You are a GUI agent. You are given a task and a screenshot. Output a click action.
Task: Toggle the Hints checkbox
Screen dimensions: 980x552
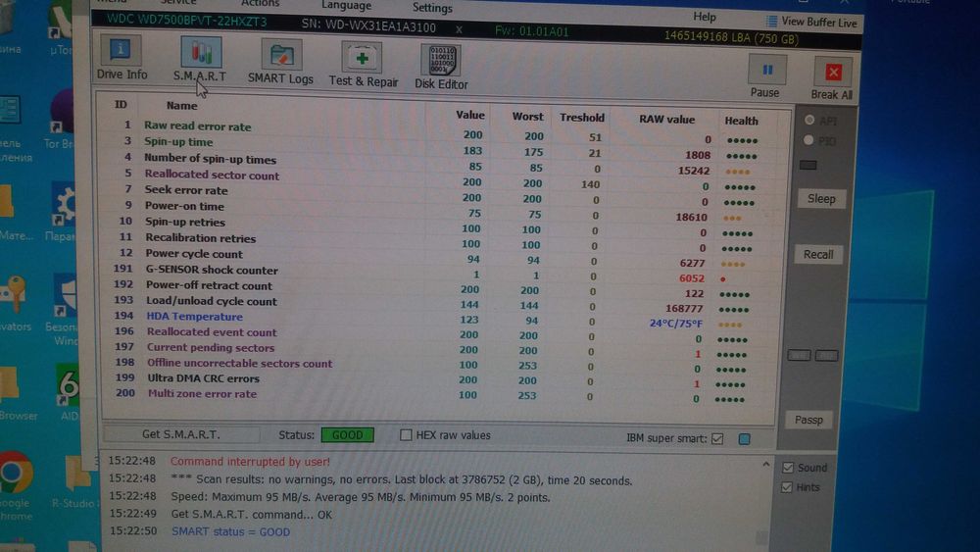[x=787, y=487]
